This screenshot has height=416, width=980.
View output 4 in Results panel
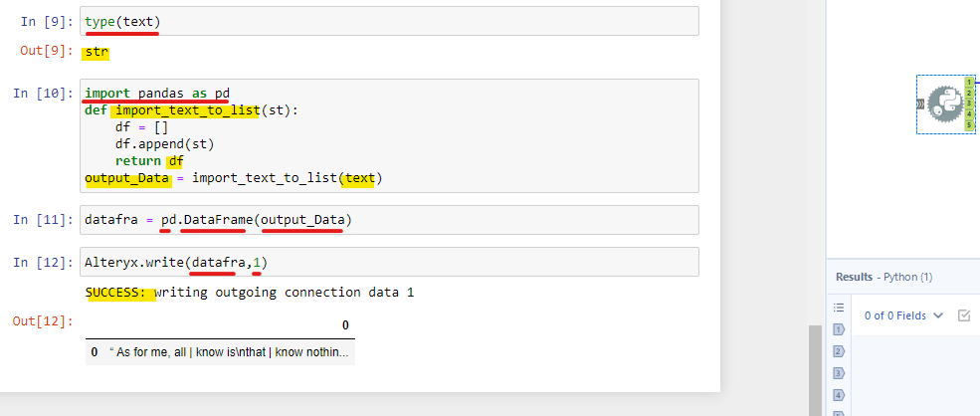838,394
